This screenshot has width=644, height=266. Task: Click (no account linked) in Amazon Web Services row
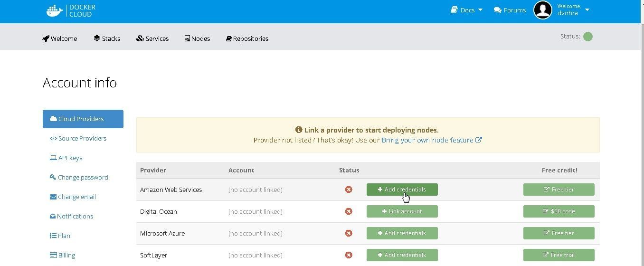[256, 190]
